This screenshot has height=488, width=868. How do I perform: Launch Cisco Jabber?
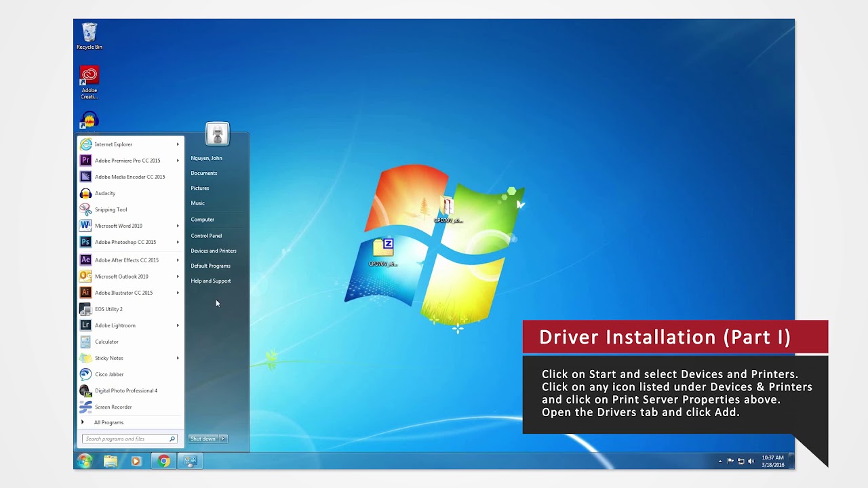click(x=130, y=374)
